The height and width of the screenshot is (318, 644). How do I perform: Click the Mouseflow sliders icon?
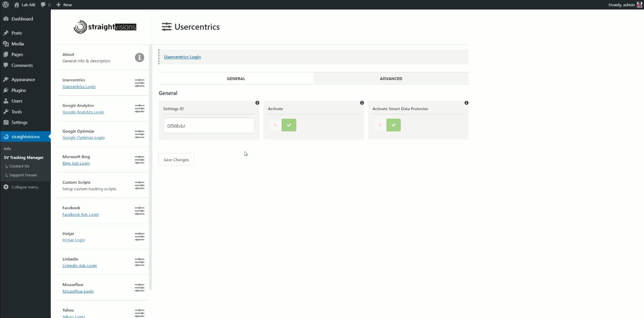click(139, 288)
